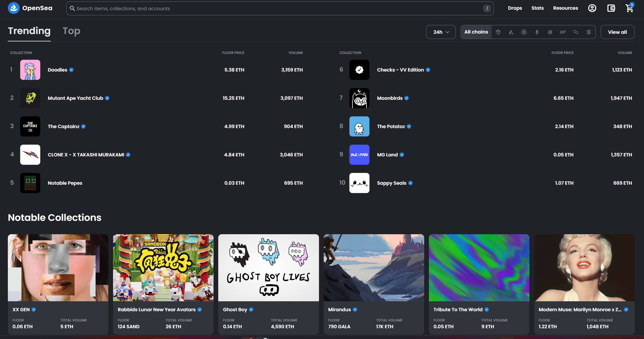Open the Mirandus card image
This screenshot has height=339, width=644.
tap(374, 268)
